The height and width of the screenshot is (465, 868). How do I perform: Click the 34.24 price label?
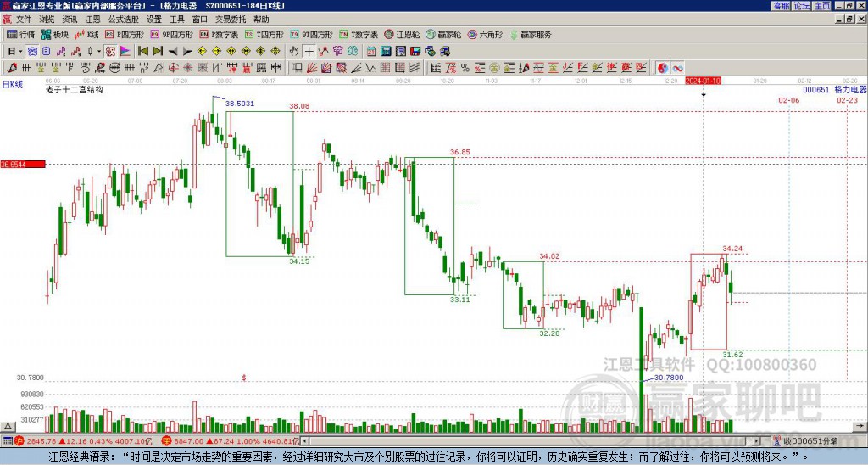click(x=732, y=249)
